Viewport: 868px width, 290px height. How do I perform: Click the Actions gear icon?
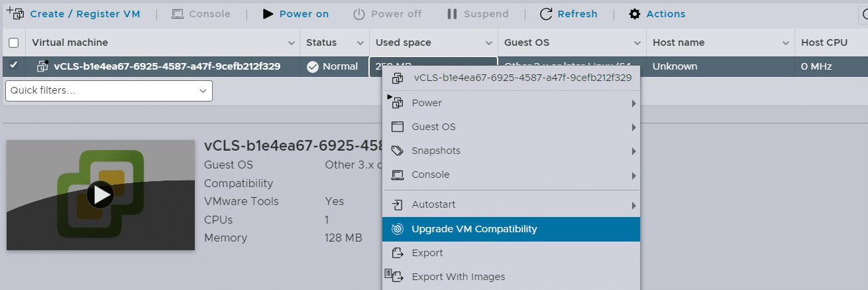635,14
